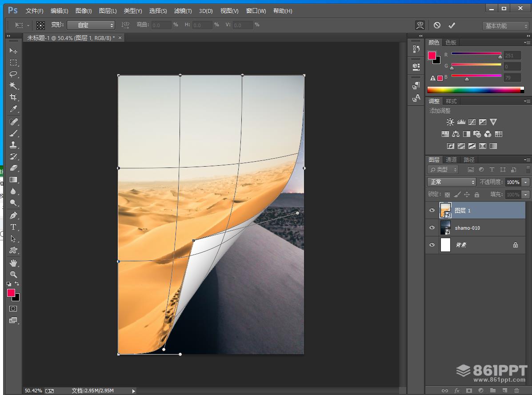Screen dimensions: 532x395
Task: Open the 填充 fill dropdown arrow
Action: [525, 195]
